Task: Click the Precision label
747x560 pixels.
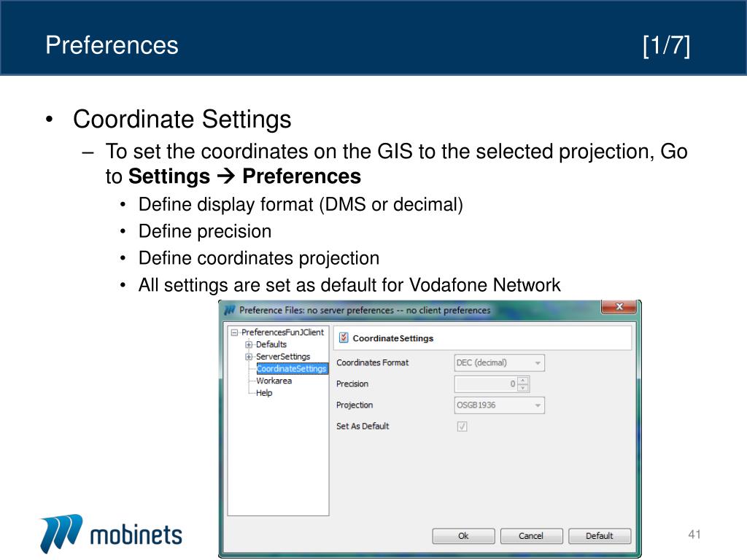Action: click(352, 384)
